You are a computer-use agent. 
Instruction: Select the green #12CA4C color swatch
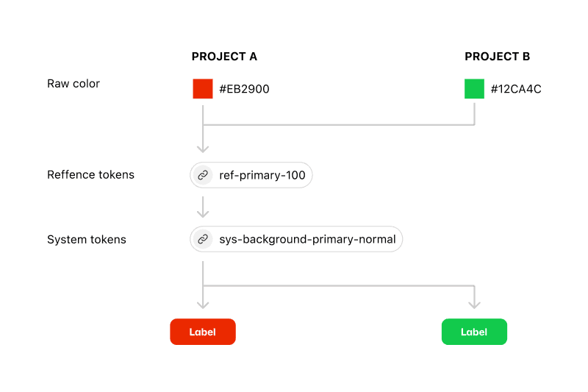click(x=474, y=88)
